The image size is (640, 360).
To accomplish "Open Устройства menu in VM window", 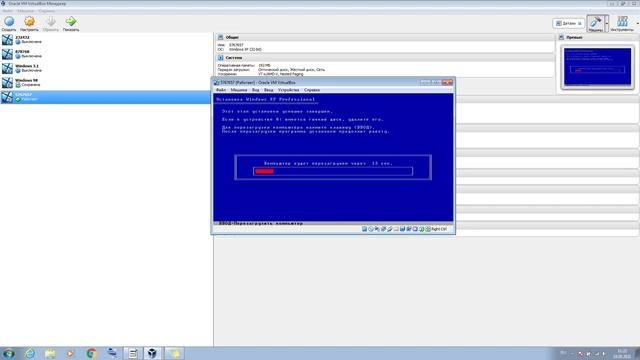I will pyautogui.click(x=289, y=90).
